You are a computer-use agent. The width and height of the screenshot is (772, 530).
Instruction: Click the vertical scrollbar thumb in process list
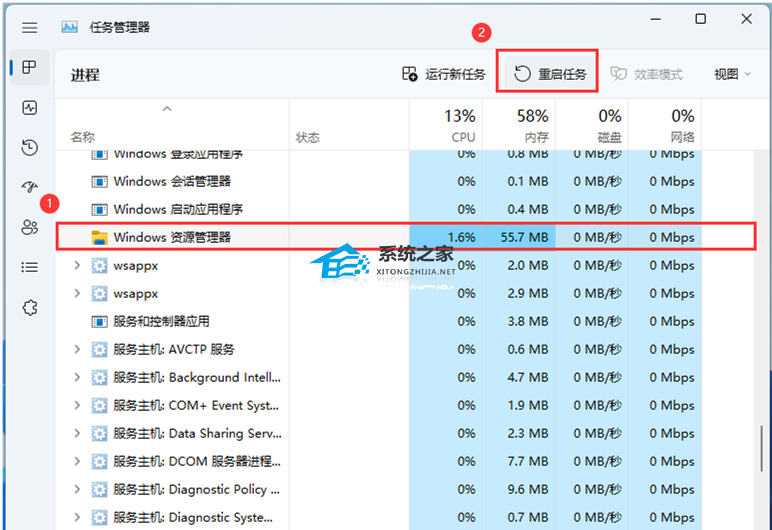pyautogui.click(x=762, y=448)
